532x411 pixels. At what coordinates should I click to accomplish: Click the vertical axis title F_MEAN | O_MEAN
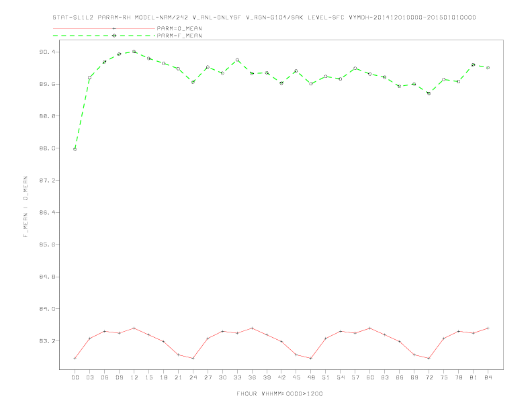(x=26, y=207)
